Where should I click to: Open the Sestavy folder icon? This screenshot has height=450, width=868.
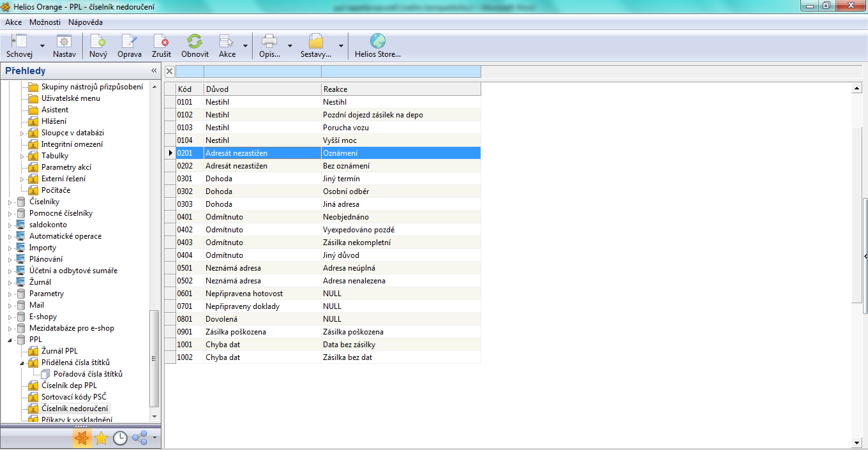[315, 41]
